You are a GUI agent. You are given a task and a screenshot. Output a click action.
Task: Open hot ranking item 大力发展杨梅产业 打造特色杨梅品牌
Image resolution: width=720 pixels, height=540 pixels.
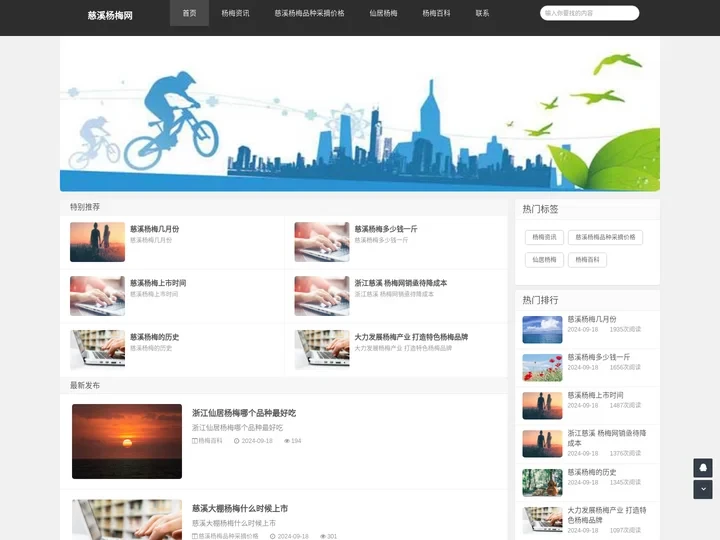point(607,515)
